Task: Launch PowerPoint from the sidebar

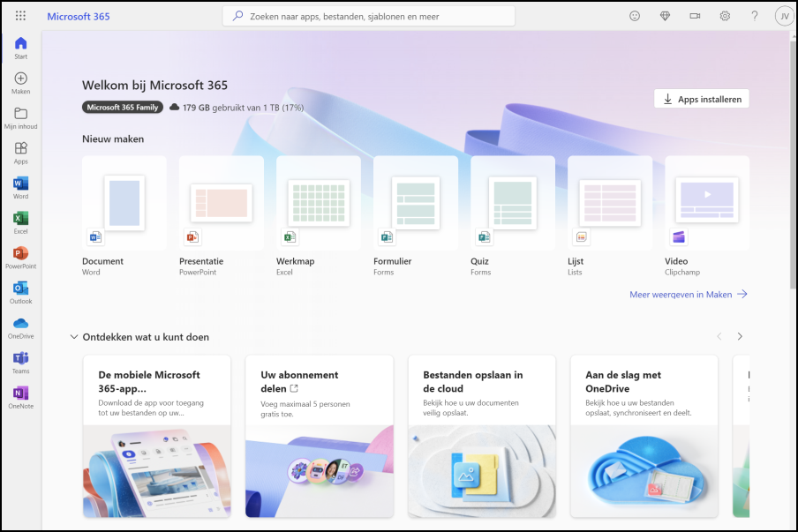Action: point(21,259)
